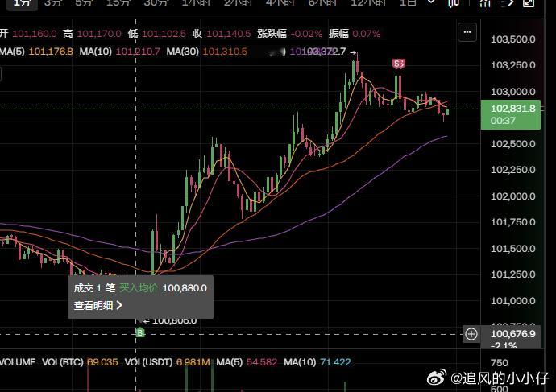Select the 5分 timeframe tab
The width and height of the screenshot is (556, 392).
point(84,3)
